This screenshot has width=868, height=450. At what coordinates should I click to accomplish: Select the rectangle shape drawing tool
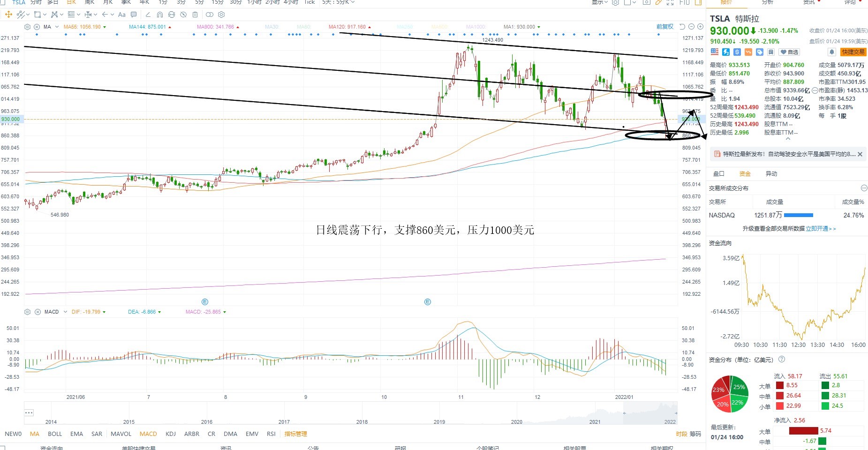[x=37, y=15]
